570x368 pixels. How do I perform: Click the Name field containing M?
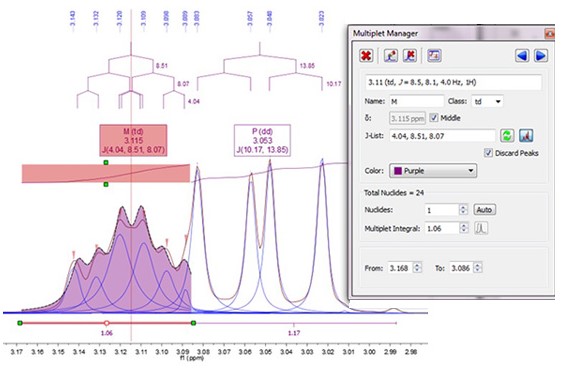point(417,101)
